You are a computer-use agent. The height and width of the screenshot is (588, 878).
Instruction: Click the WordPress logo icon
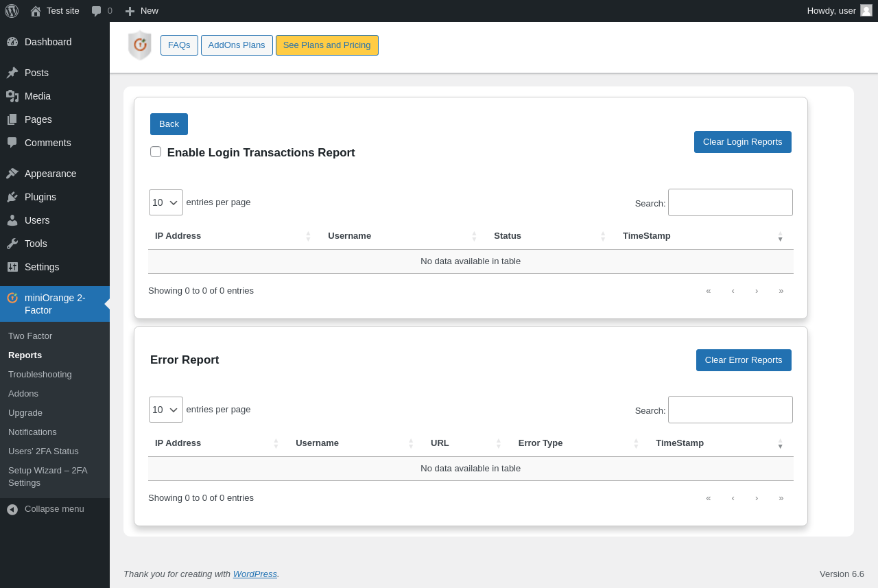pos(12,11)
